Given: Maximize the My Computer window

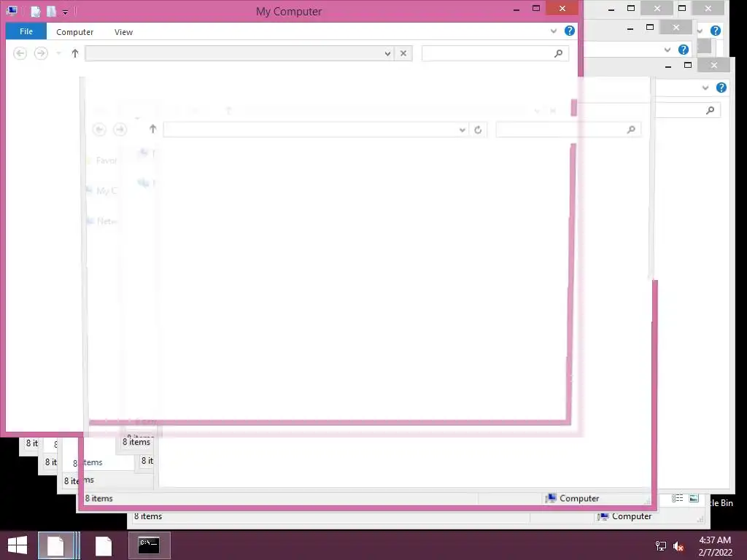Looking at the screenshot, I should pos(536,8).
